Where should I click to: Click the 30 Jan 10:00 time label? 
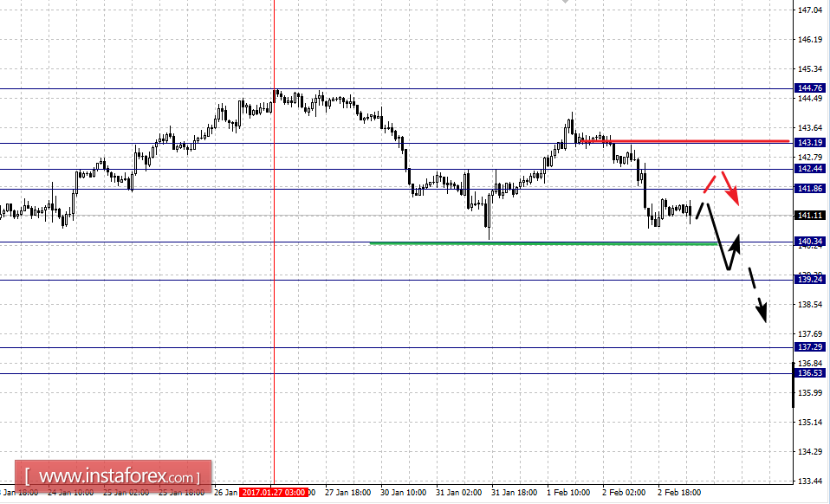point(404,493)
